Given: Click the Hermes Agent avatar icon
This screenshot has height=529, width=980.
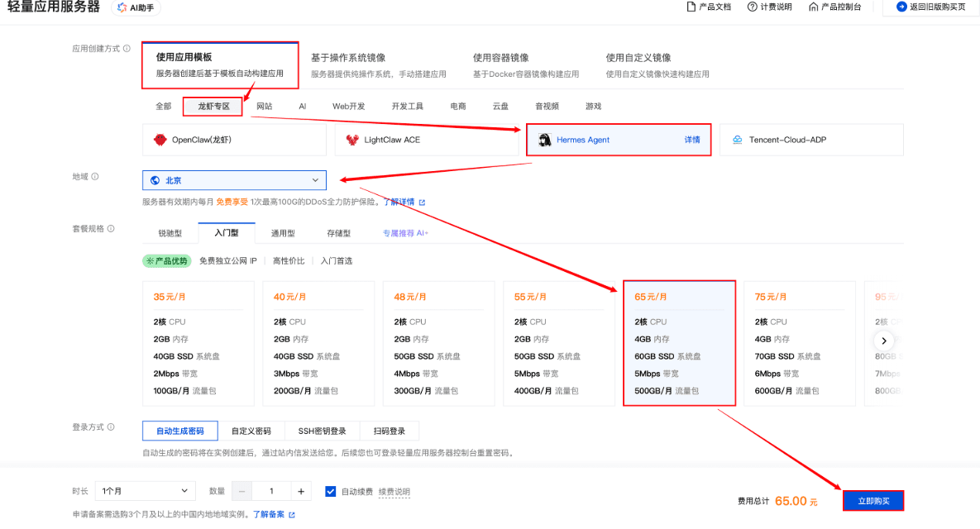Looking at the screenshot, I should (x=545, y=140).
